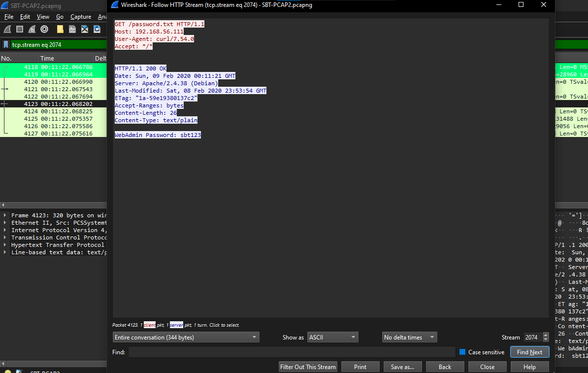Image resolution: width=588 pixels, height=373 pixels.
Task: Click the red client label in status text
Action: click(x=150, y=325)
